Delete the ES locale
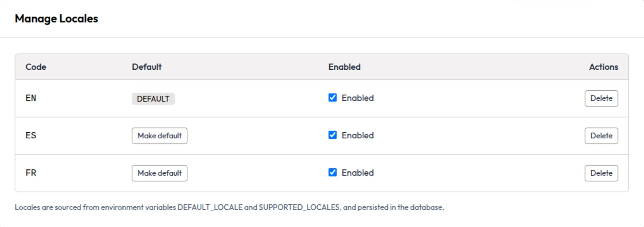The height and width of the screenshot is (227, 644). coord(601,136)
